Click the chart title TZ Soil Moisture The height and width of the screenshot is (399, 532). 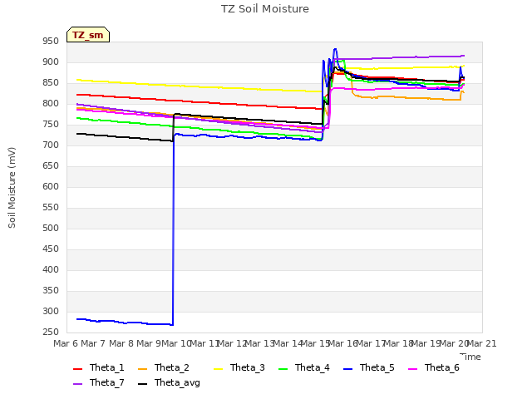(265, 9)
